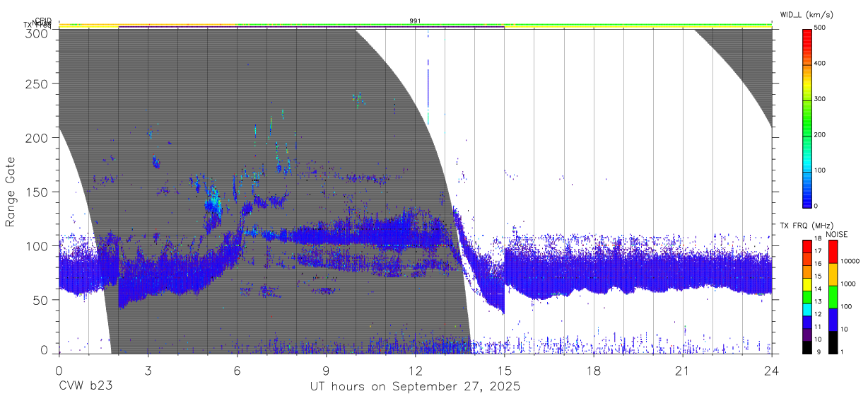Select the green 100–1000 NOISE swatch
The width and height of the screenshot is (868, 401).
point(833,296)
